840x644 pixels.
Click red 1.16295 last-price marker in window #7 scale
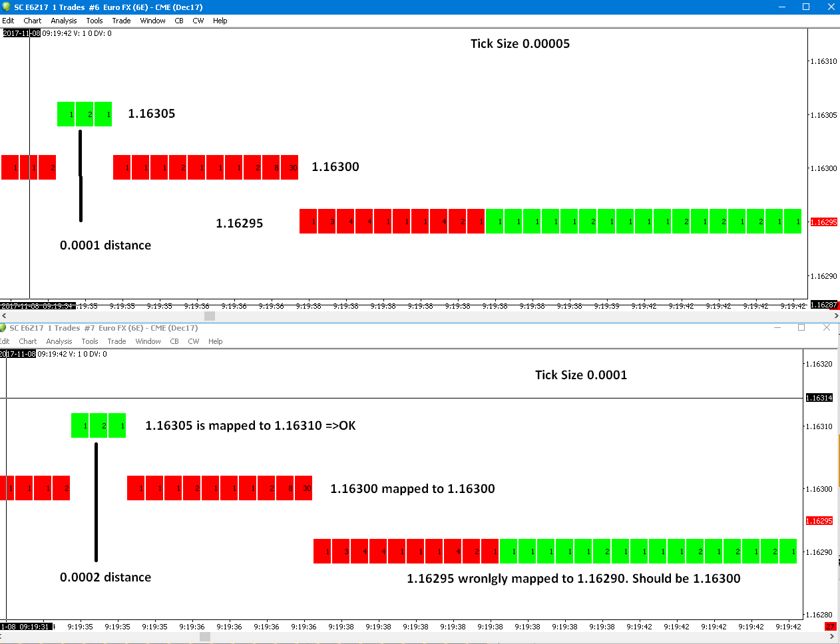click(x=819, y=521)
